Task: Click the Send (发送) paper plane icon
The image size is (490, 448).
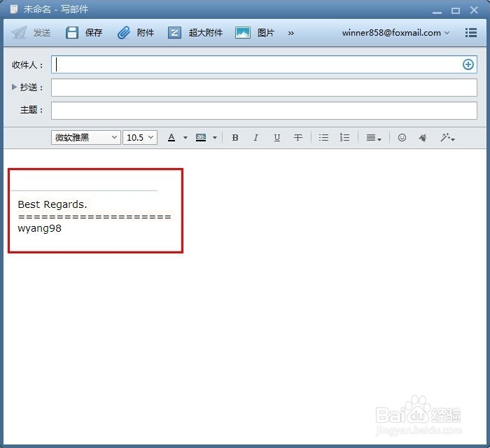Action: tap(19, 32)
